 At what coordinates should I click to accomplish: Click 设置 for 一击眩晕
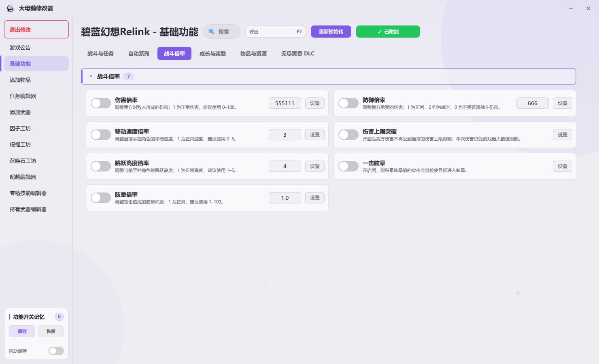coord(563,166)
